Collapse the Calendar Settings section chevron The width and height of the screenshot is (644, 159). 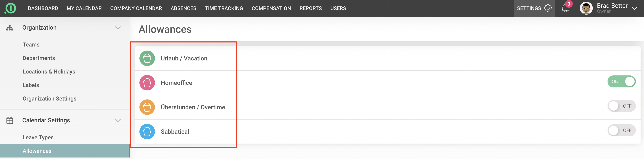118,121
